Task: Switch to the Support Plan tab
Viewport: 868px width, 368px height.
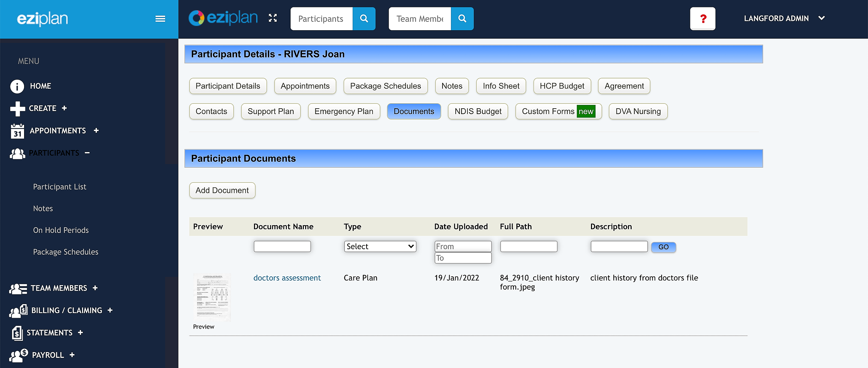Action: (271, 111)
